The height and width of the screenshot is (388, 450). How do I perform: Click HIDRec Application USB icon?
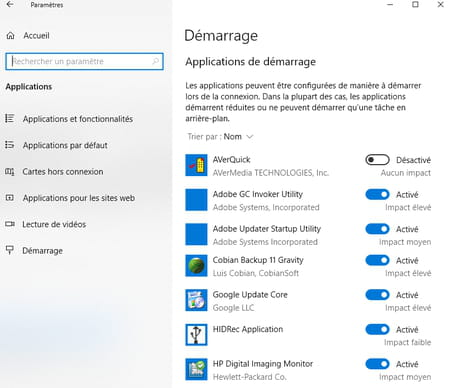[x=196, y=335]
